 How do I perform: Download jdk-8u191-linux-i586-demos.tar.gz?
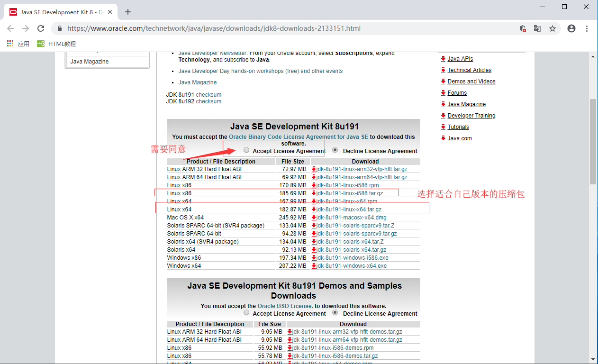tap(335, 356)
